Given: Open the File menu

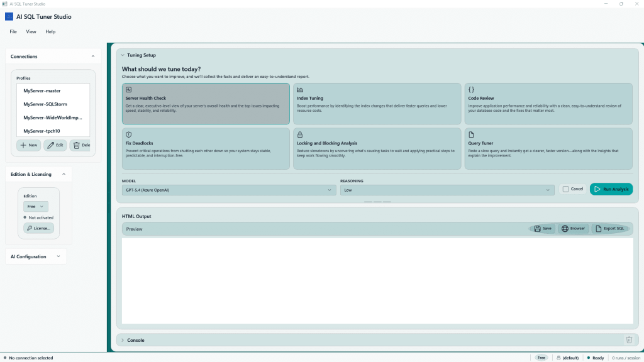Looking at the screenshot, I should tap(13, 31).
